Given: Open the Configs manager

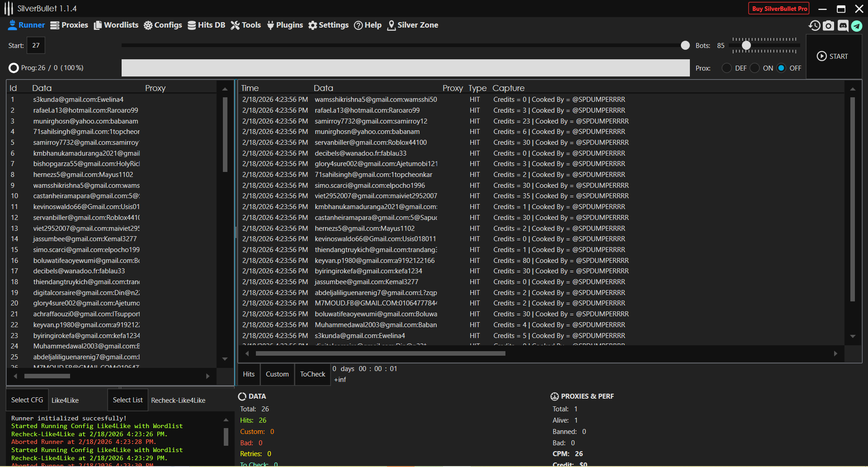Looking at the screenshot, I should 163,25.
